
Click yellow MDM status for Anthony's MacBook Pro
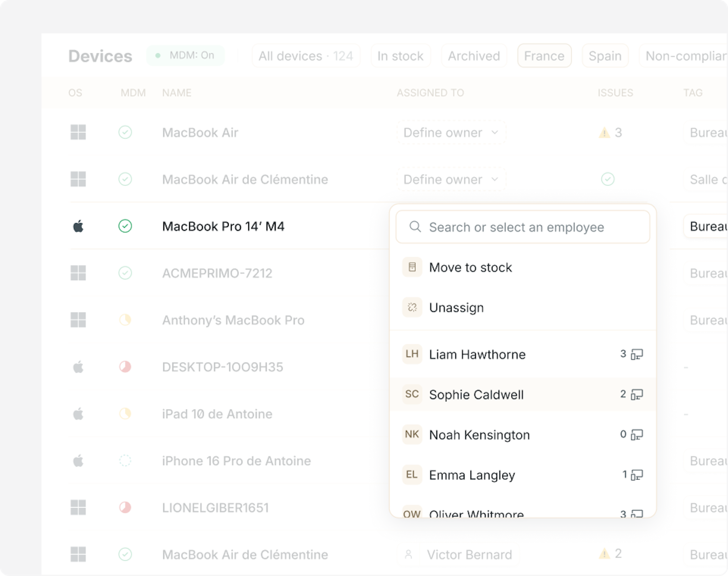[125, 320]
